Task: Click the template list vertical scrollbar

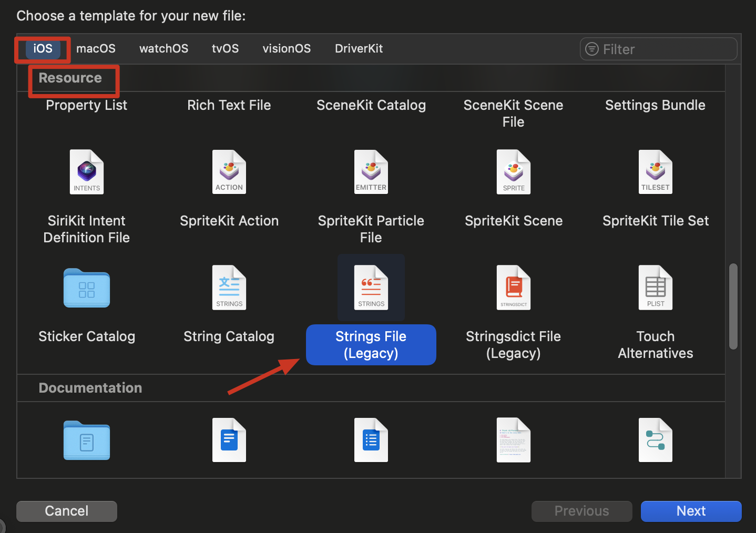Action: [733, 306]
